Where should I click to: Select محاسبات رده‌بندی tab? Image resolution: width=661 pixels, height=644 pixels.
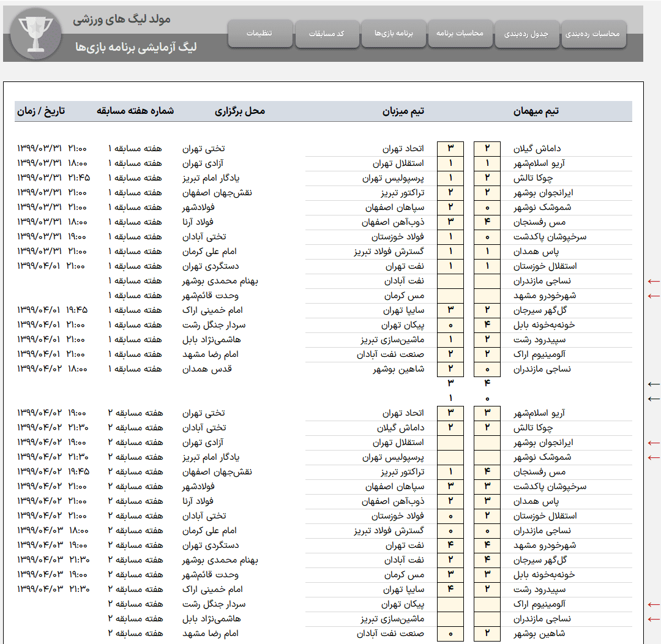click(593, 33)
